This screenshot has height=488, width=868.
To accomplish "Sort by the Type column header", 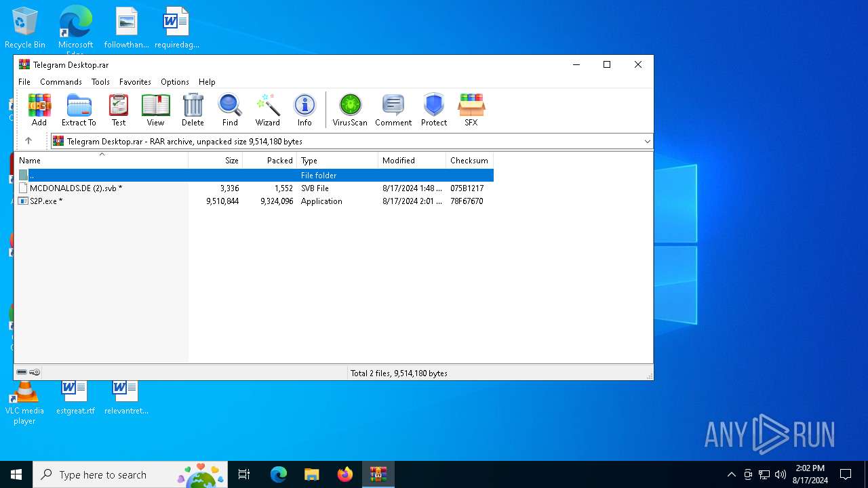I will [337, 161].
